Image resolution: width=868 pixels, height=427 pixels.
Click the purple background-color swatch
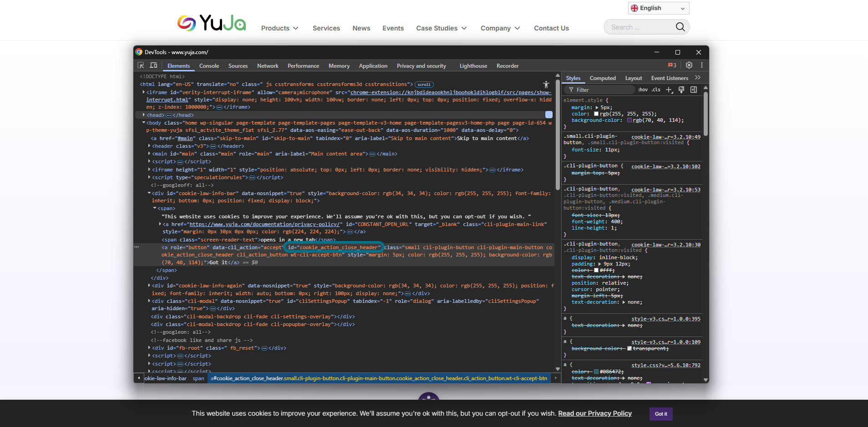pyautogui.click(x=629, y=121)
